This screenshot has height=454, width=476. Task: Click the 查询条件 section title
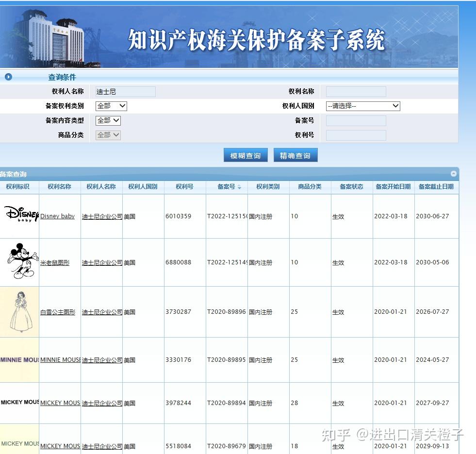click(x=62, y=77)
